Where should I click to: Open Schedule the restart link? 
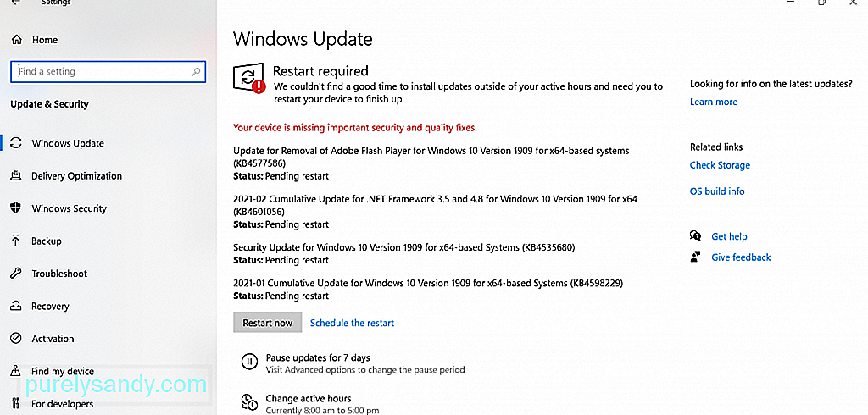tap(352, 323)
